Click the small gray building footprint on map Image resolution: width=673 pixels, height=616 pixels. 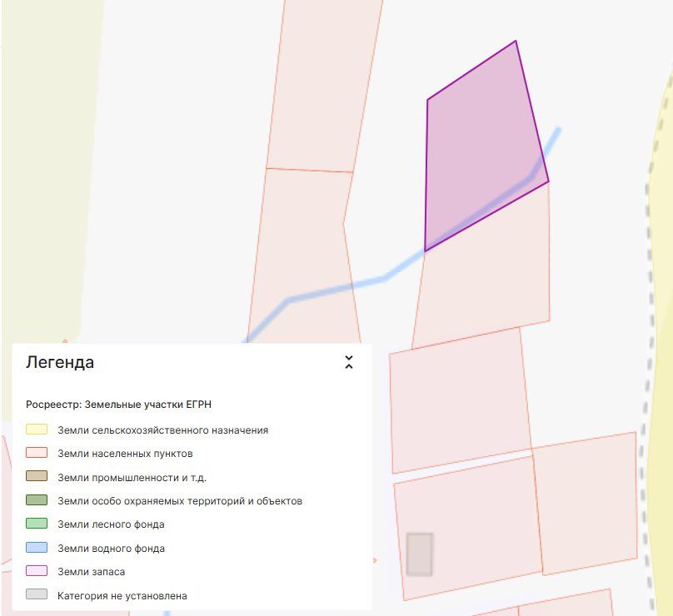click(419, 554)
